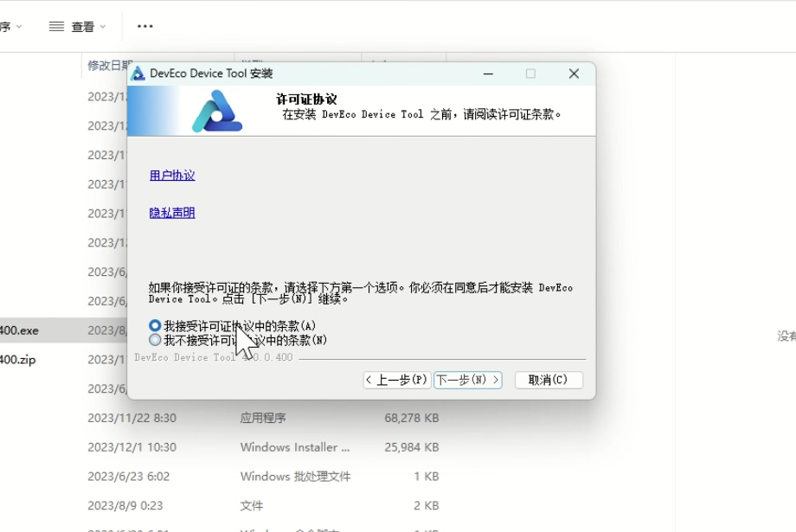Open the 用户协议 user agreement link
The width and height of the screenshot is (796, 532).
click(172, 175)
